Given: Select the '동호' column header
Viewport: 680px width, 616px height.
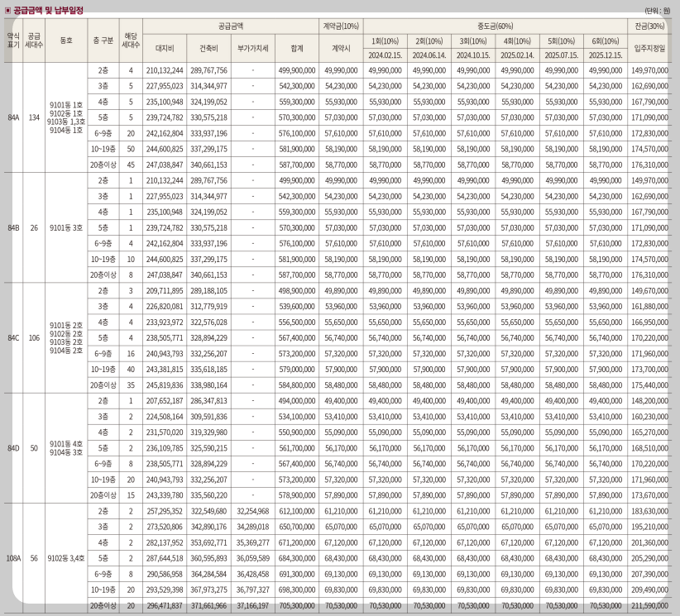Looking at the screenshot, I should [66, 41].
